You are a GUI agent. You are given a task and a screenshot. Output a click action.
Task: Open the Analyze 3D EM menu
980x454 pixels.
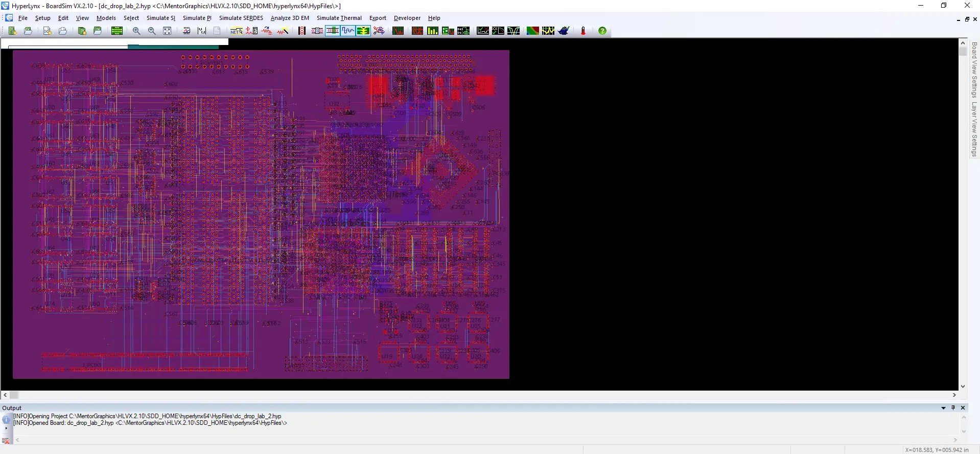290,18
